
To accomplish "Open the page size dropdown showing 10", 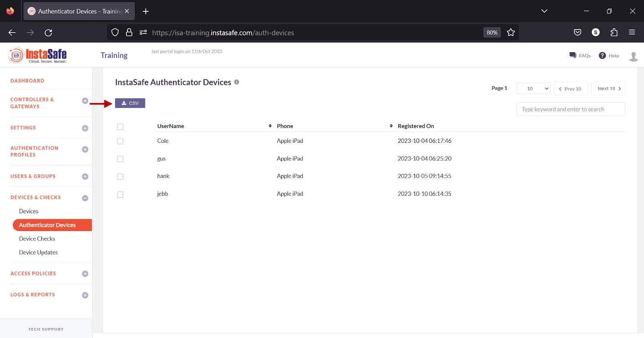I will [x=533, y=89].
